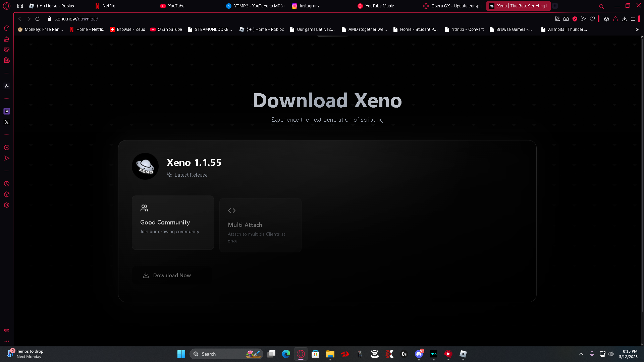Save page to pinboard icon

(557, 19)
